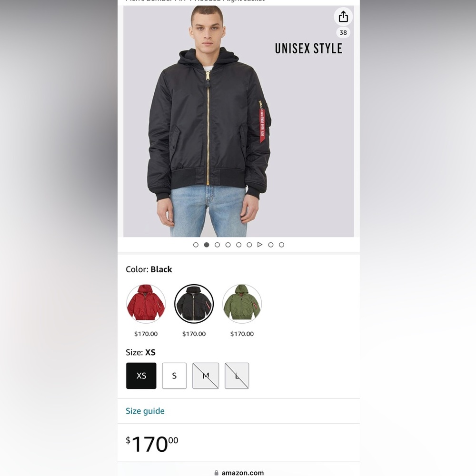Image resolution: width=476 pixels, height=476 pixels.
Task: Select size XS
Action: tap(141, 376)
